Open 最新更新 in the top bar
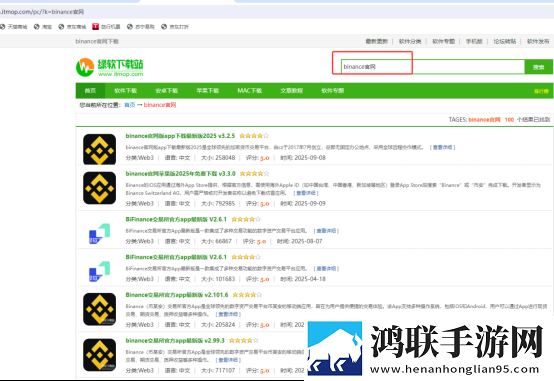554x381 pixels. (x=377, y=41)
